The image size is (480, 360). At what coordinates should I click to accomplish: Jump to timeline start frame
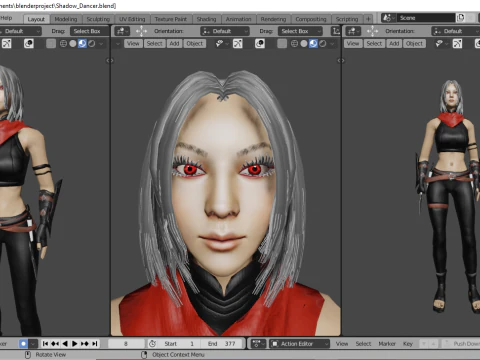[46, 344]
